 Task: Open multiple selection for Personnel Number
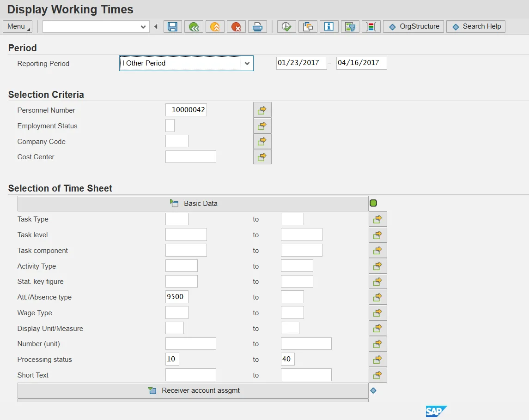[262, 110]
